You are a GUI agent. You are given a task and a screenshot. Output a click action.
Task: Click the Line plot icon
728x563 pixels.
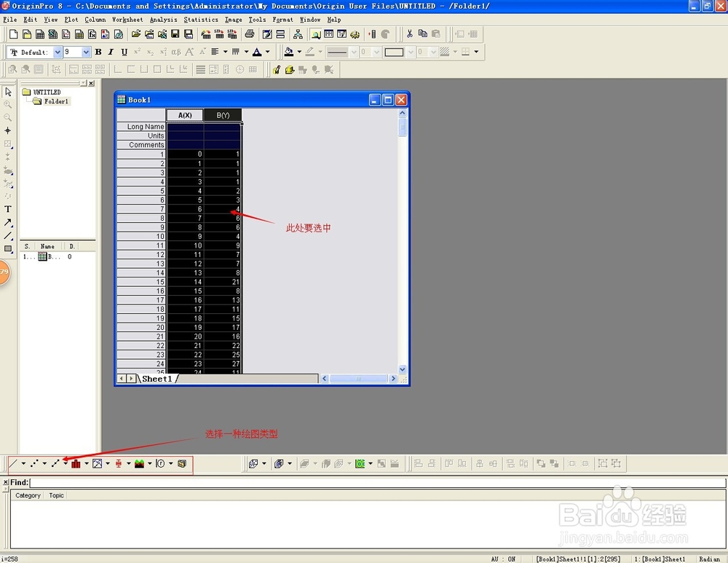[x=13, y=463]
